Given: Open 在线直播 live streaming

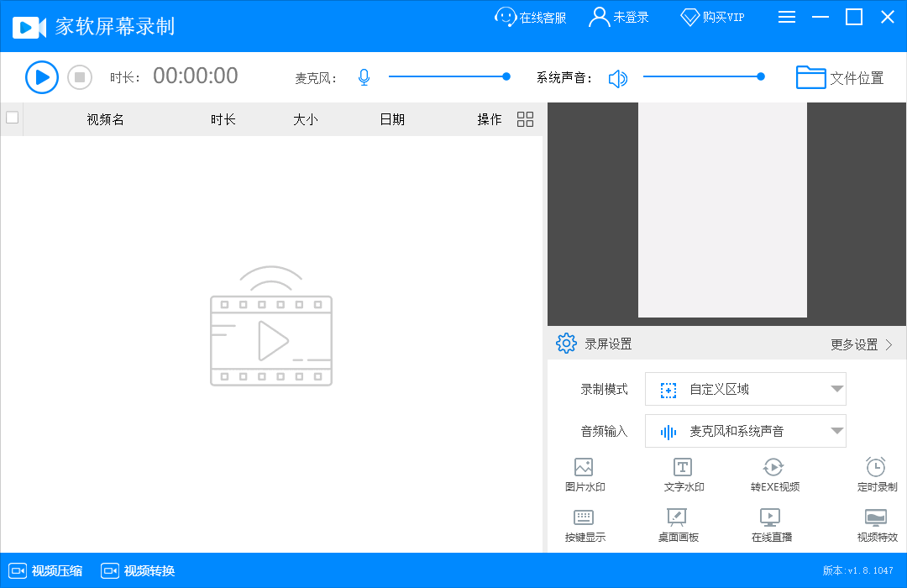Looking at the screenshot, I should coord(771,526).
